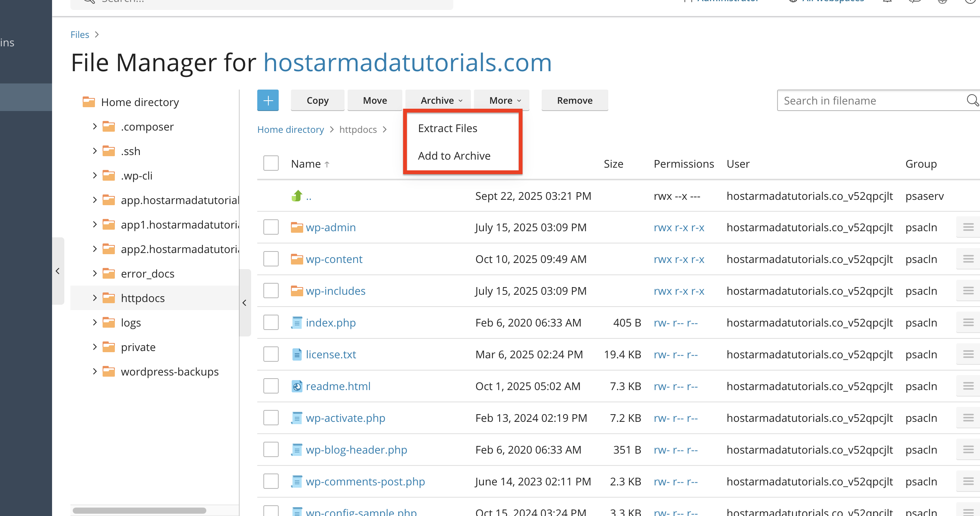Check the readme.html row checkbox

[271, 386]
